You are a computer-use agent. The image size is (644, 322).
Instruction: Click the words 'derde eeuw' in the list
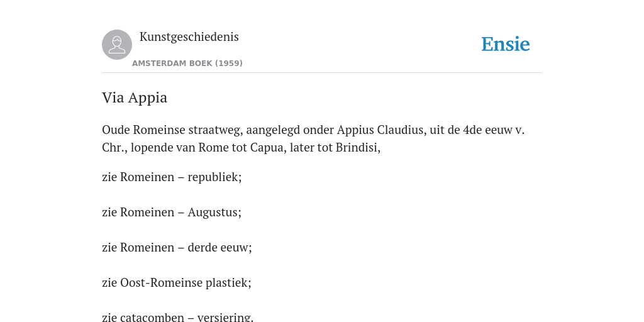(x=219, y=248)
